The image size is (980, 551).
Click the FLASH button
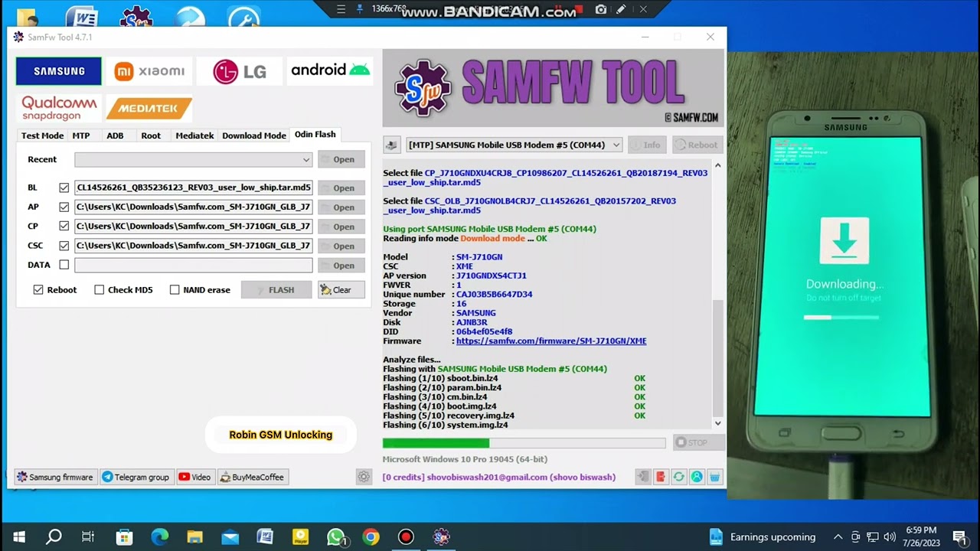276,290
